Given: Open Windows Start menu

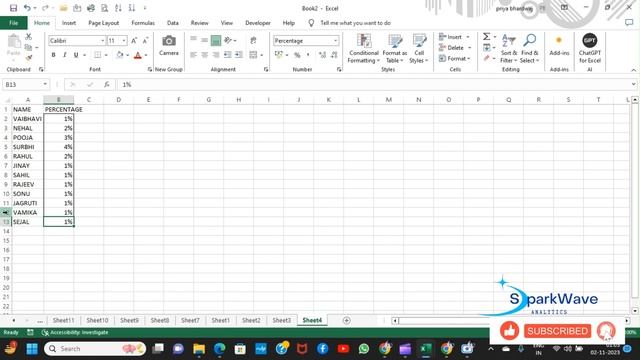Looking at the screenshot, I should click(32, 349).
